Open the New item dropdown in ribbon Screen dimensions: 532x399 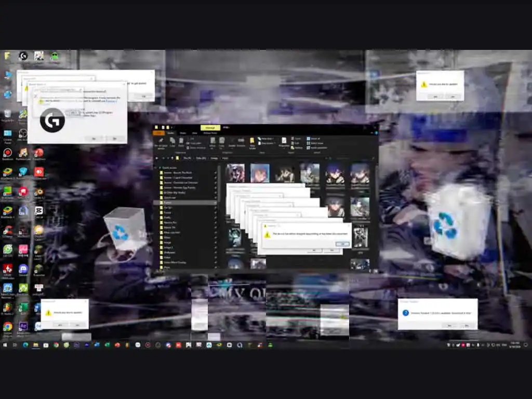point(265,139)
